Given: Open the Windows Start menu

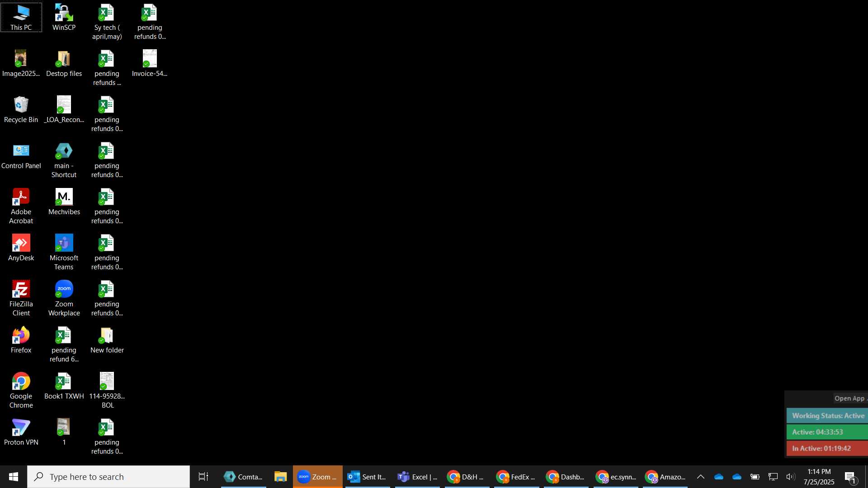Looking at the screenshot, I should point(14,477).
